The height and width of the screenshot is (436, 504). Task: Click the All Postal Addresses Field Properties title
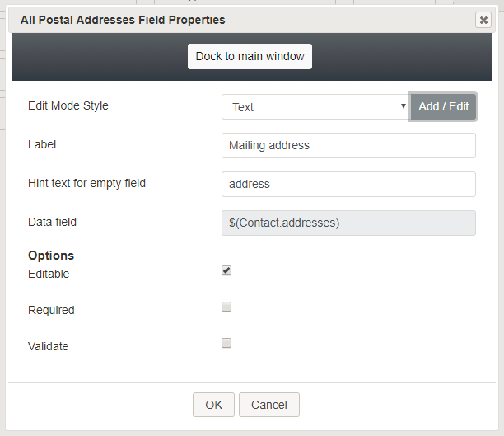[123, 20]
